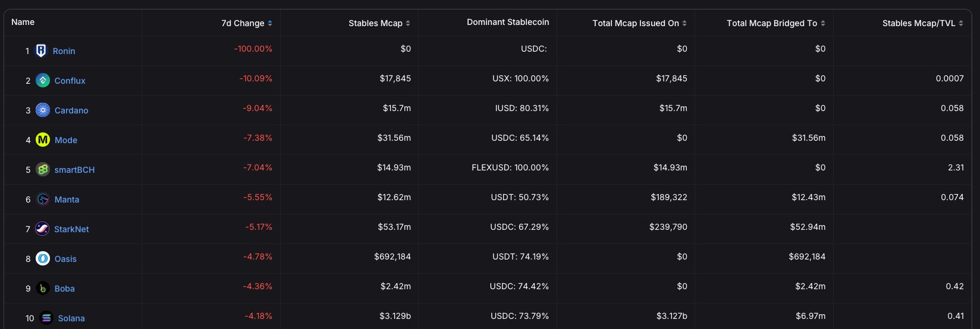Sort table by 7d Change column

tap(270, 23)
